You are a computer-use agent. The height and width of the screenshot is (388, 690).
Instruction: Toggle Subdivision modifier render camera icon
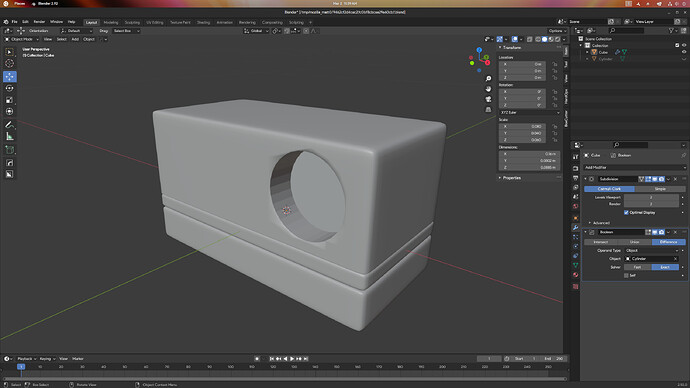pyautogui.click(x=661, y=179)
